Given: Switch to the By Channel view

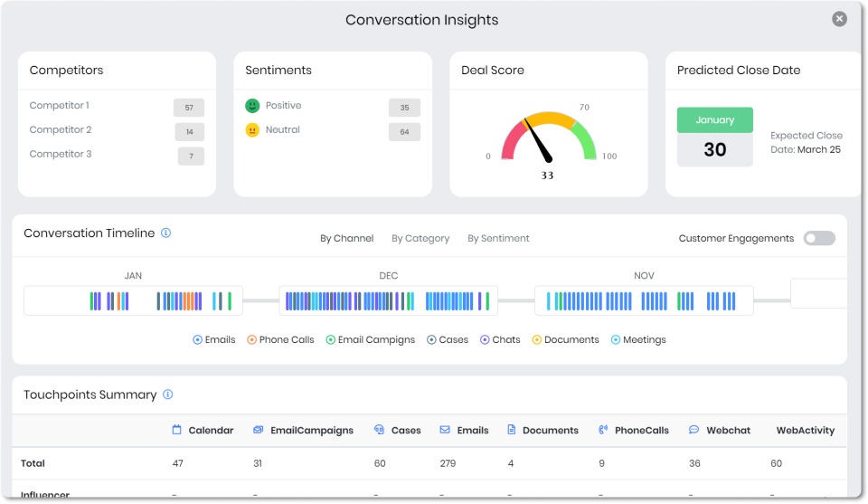Looking at the screenshot, I should (x=346, y=239).
